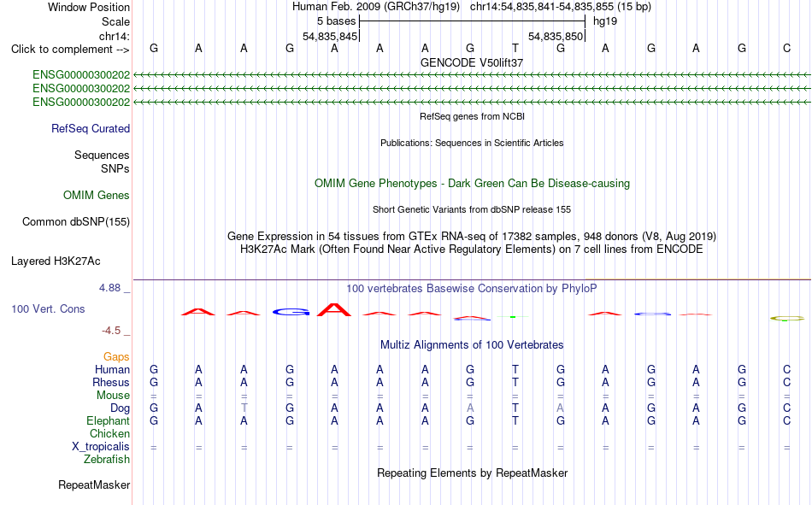The image size is (812, 505).
Task: Open the RefSeq Curated track label
Action: click(x=91, y=128)
